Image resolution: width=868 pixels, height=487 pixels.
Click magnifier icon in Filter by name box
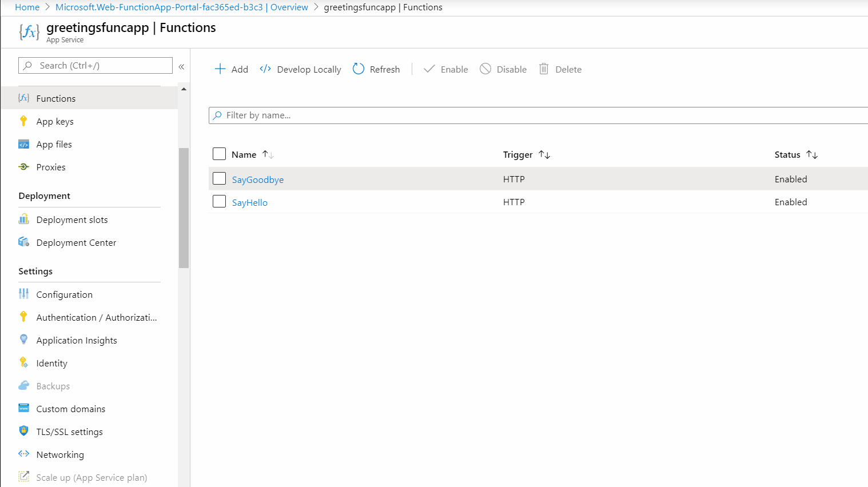click(217, 115)
